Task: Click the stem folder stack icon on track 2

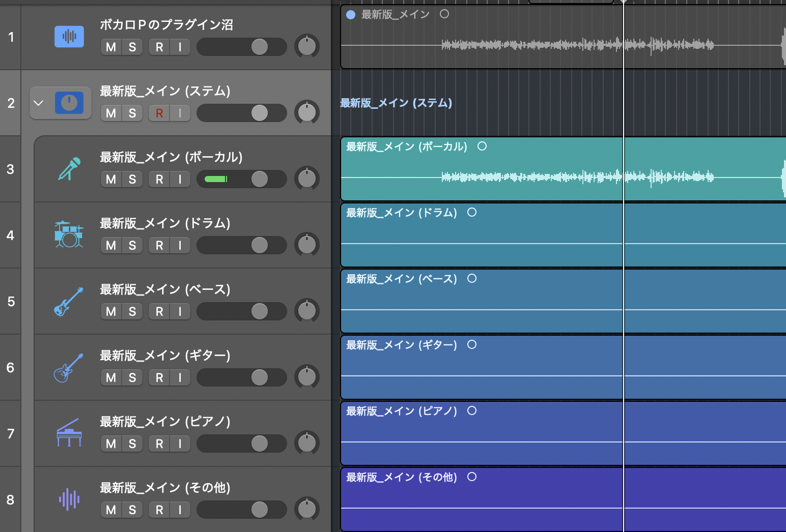Action: coord(69,103)
